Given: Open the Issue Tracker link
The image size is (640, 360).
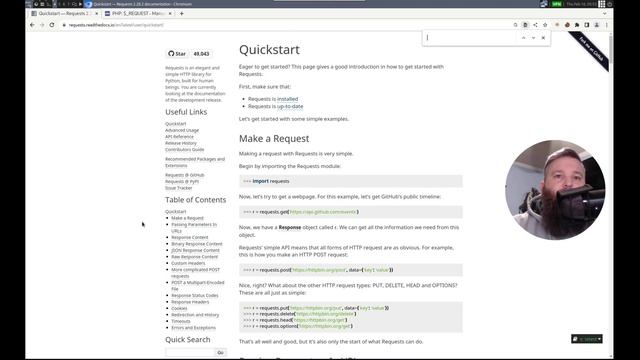Looking at the screenshot, I should [179, 188].
